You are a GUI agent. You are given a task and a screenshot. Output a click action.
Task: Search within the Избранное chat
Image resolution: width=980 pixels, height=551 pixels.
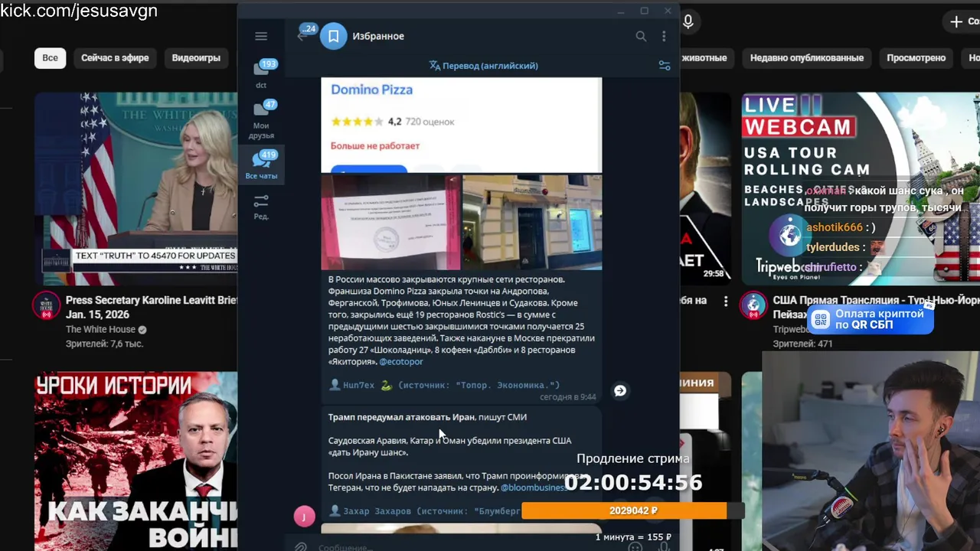pyautogui.click(x=641, y=36)
